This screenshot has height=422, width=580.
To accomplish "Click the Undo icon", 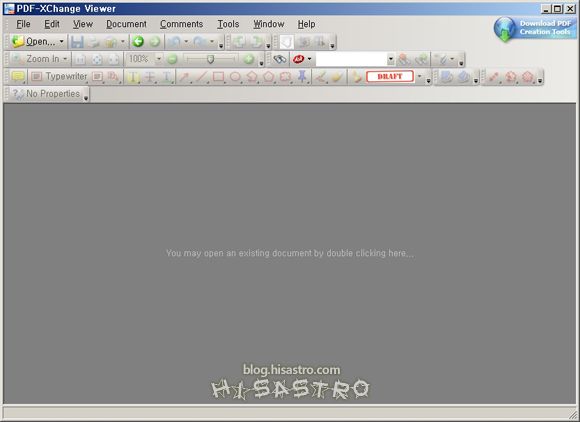I will click(x=174, y=42).
